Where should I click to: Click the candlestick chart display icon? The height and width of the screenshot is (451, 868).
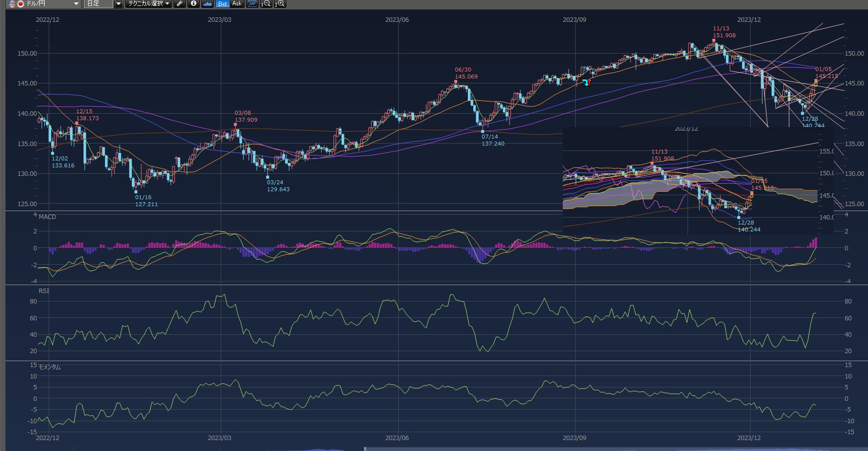[252, 4]
